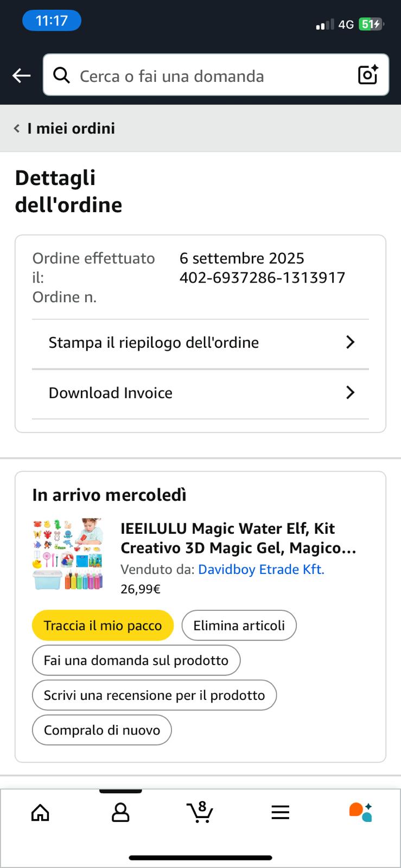Open seller Davidboy Etrade Kft. link
Viewport: 401px width, 868px height.
click(x=261, y=569)
